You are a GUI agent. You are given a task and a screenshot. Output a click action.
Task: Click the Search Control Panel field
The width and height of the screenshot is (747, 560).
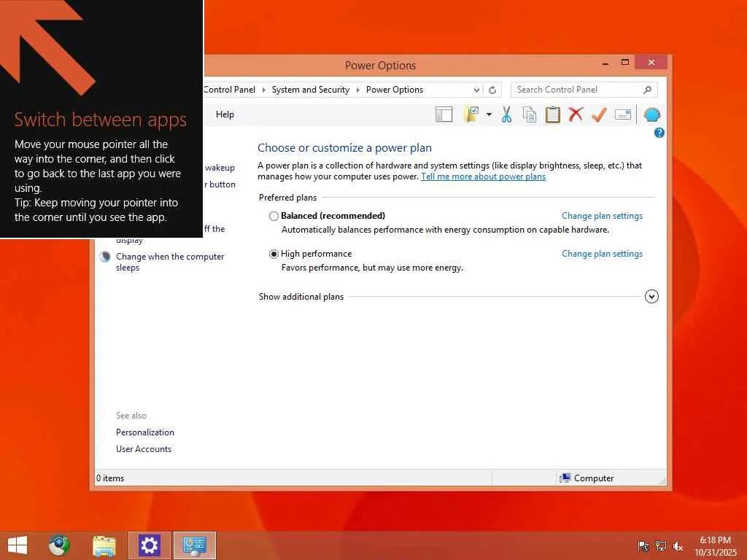click(x=584, y=90)
